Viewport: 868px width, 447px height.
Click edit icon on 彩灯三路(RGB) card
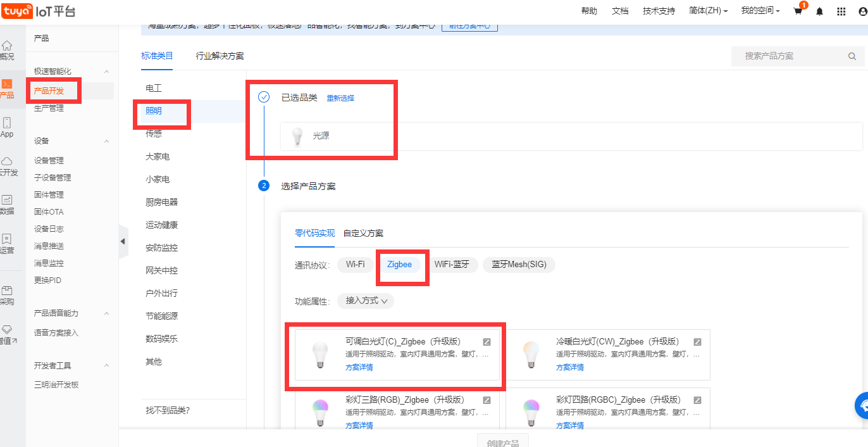[x=487, y=400]
